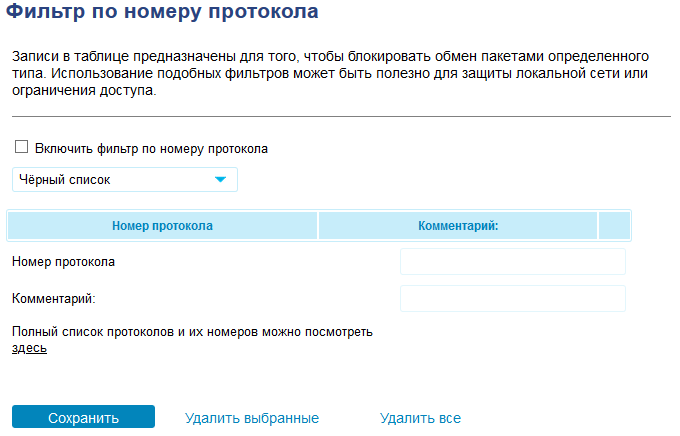Click the blue dropdown arrow icon
Image resolution: width=680 pixels, height=436 pixels.
[221, 180]
